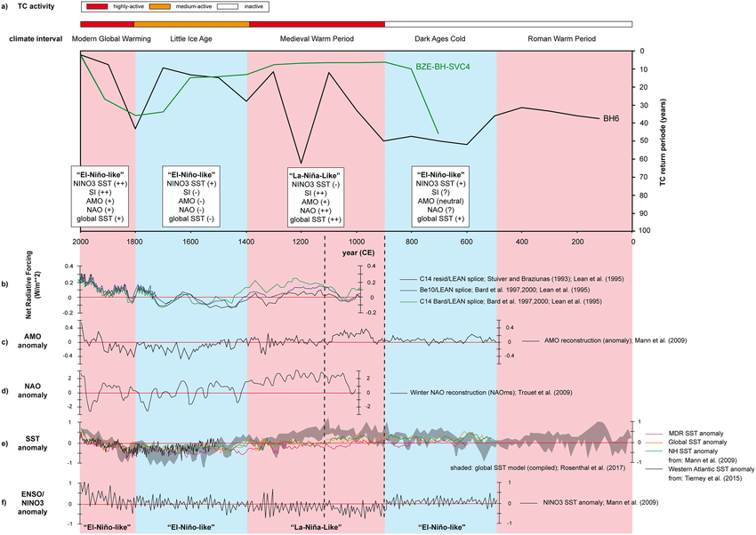Select the Modern Global Warming label
Screen dimensions: 756x535
coord(109,39)
